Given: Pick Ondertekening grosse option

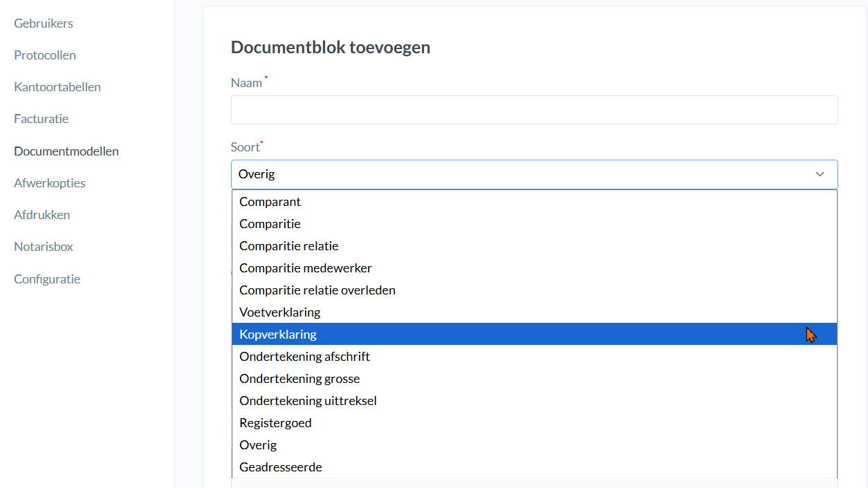Looking at the screenshot, I should (299, 379).
